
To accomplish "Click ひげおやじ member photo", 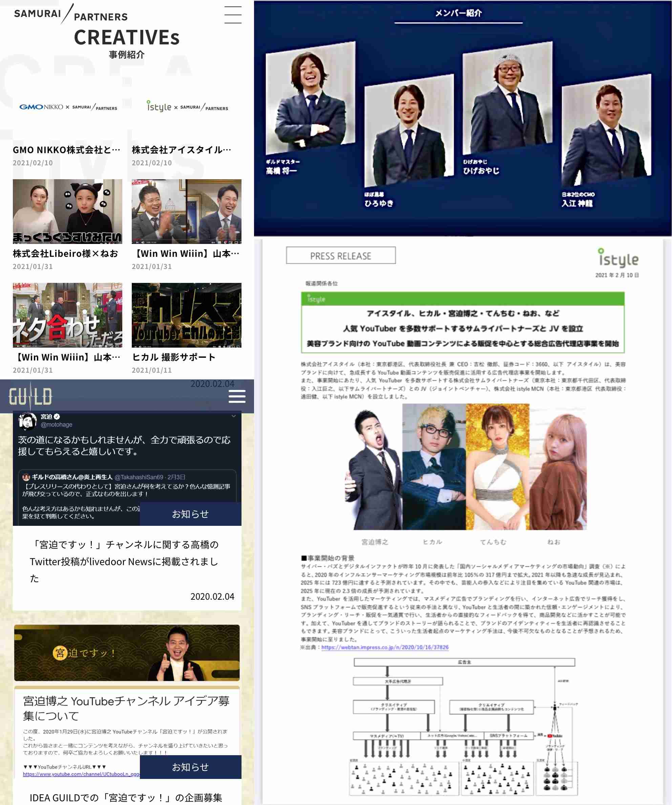I will click(x=507, y=98).
